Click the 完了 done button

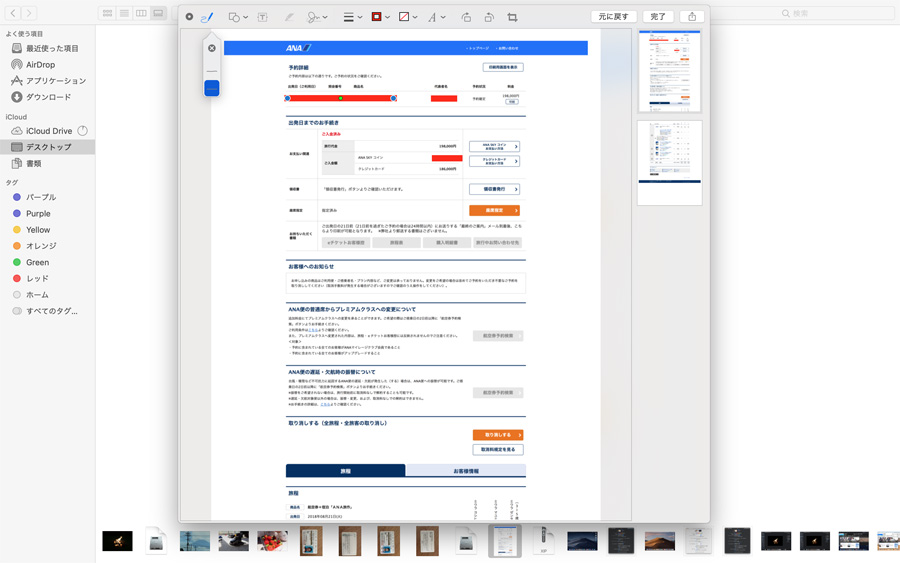tap(658, 17)
